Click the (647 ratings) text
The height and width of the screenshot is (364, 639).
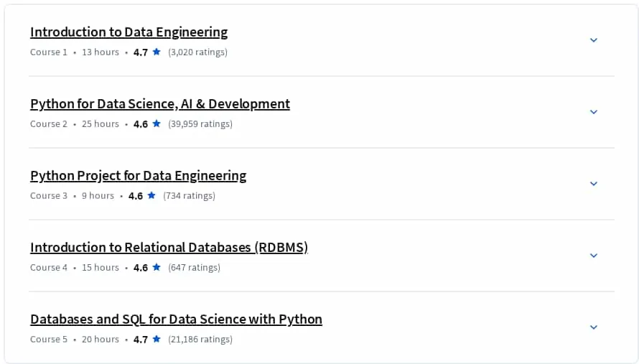[x=194, y=267]
